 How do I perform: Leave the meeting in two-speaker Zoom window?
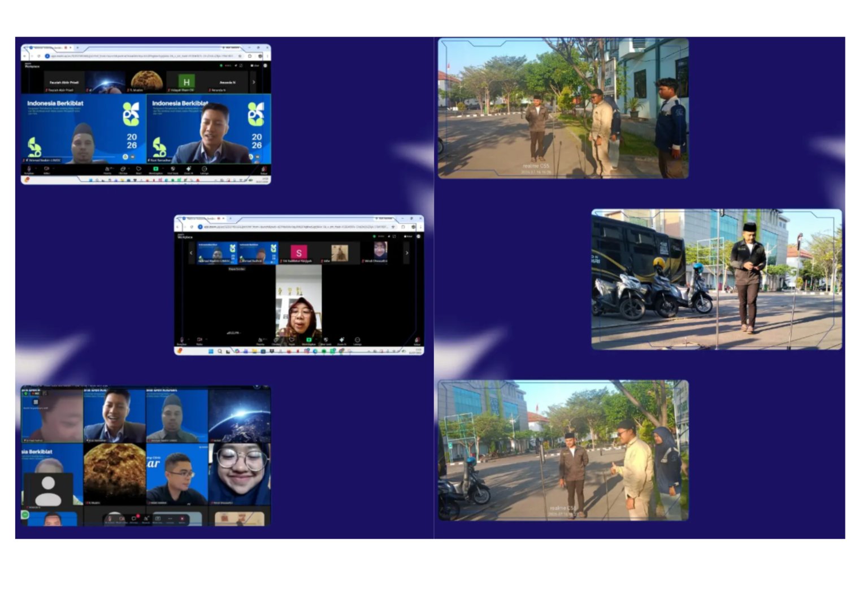263,169
